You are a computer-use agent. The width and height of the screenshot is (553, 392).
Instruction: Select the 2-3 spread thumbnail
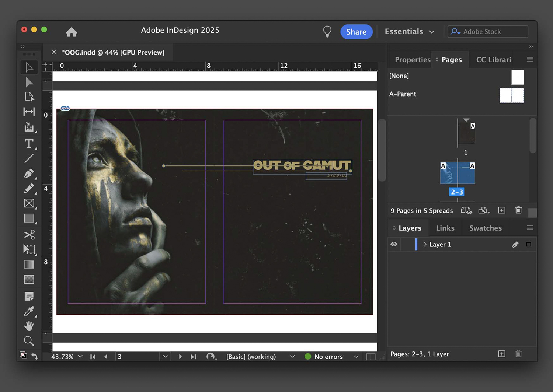[458, 173]
